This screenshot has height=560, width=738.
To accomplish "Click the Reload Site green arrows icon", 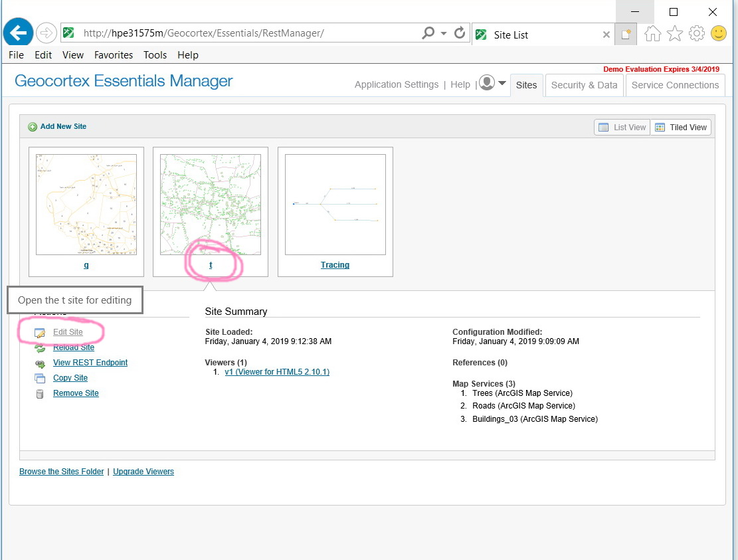I will pyautogui.click(x=40, y=348).
